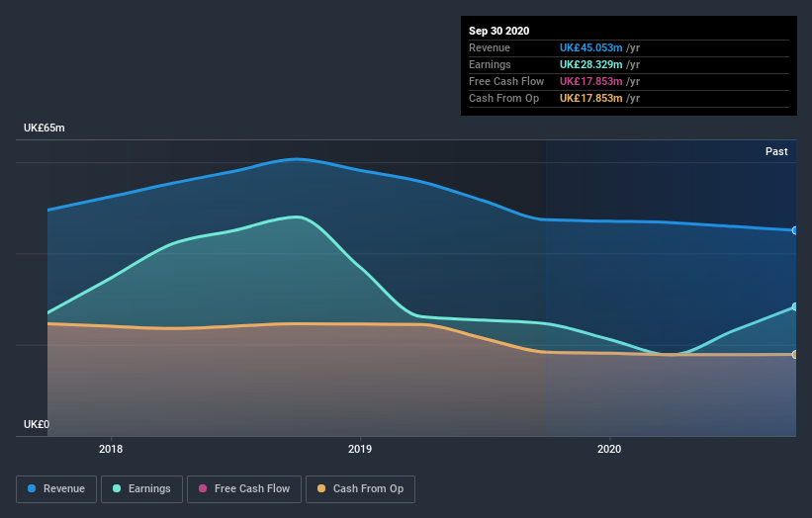Click the pink UK£17.853m Free Cash Flow value
This screenshot has width=812, height=518.
pyautogui.click(x=590, y=81)
